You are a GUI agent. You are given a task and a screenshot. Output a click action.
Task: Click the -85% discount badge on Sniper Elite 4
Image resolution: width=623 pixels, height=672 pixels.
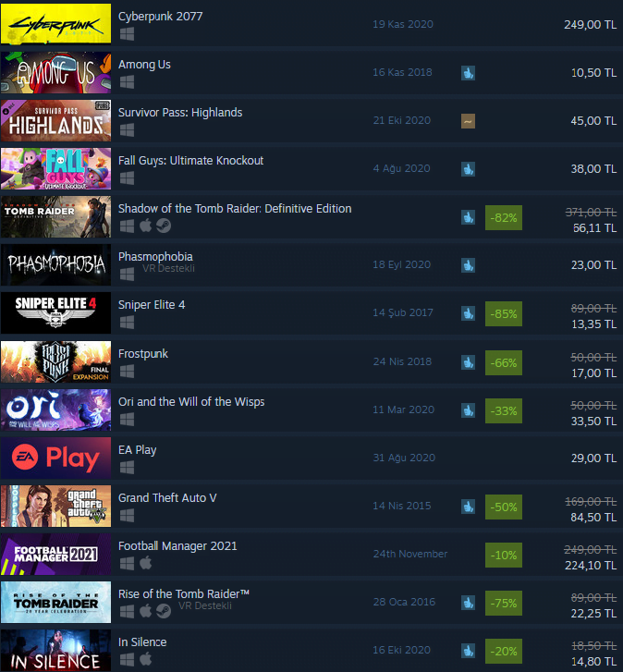[x=504, y=313]
